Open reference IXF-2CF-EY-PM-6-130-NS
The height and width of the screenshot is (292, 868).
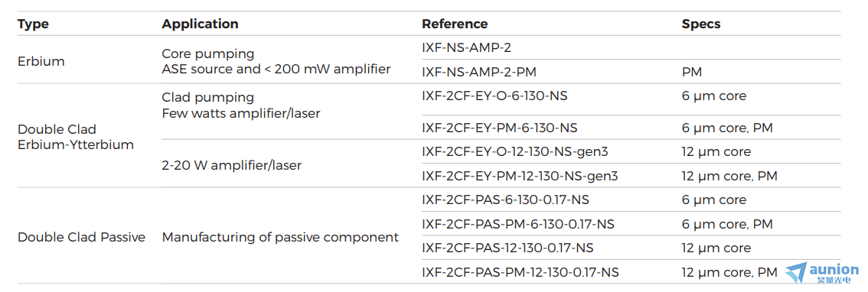pos(499,128)
